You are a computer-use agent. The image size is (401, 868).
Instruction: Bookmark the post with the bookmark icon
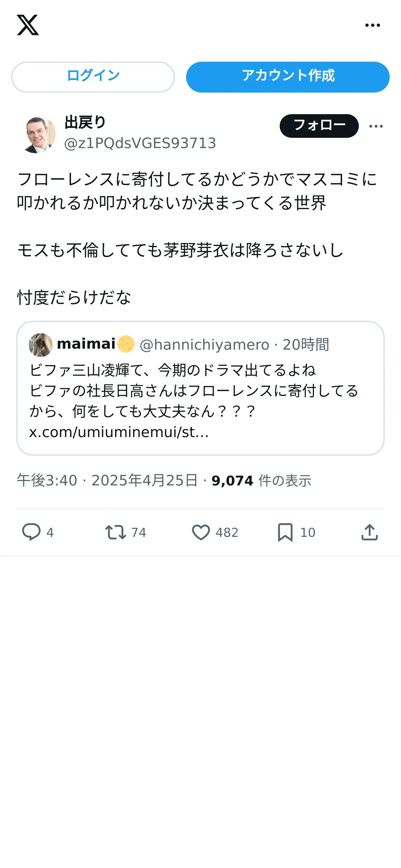[285, 532]
